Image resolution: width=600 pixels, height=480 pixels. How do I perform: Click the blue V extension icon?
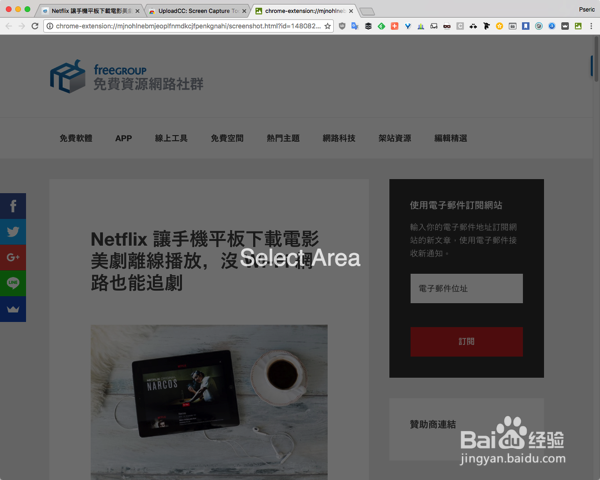click(408, 26)
